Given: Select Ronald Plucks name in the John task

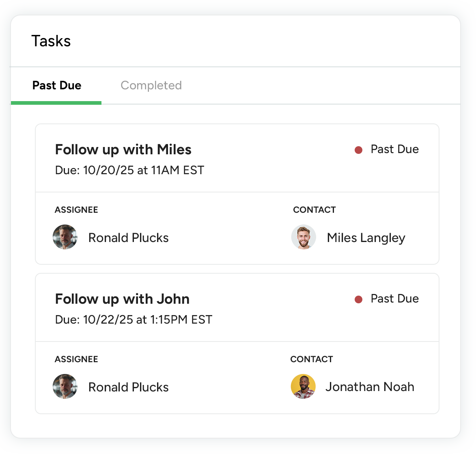Looking at the screenshot, I should point(128,387).
